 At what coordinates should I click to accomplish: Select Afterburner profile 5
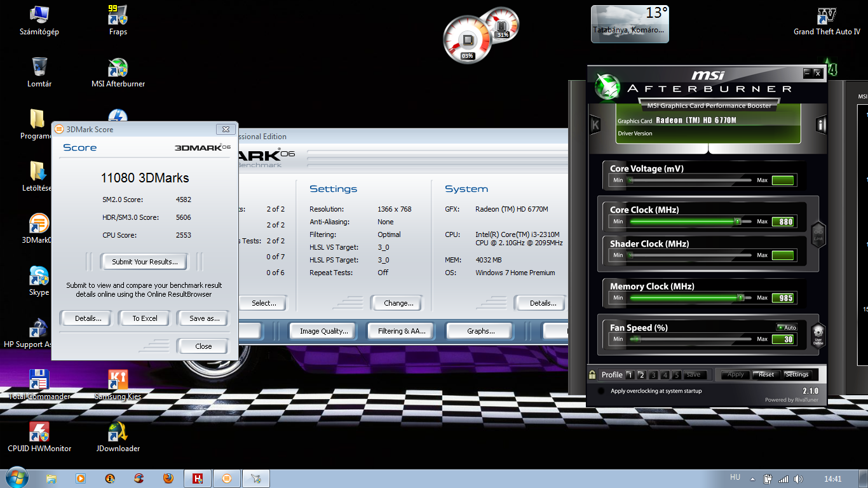click(x=676, y=375)
